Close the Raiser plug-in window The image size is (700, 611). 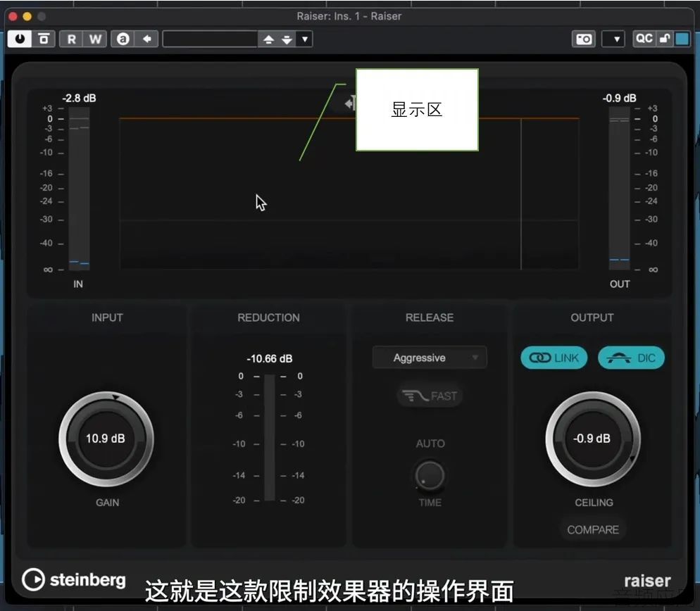coord(13,16)
